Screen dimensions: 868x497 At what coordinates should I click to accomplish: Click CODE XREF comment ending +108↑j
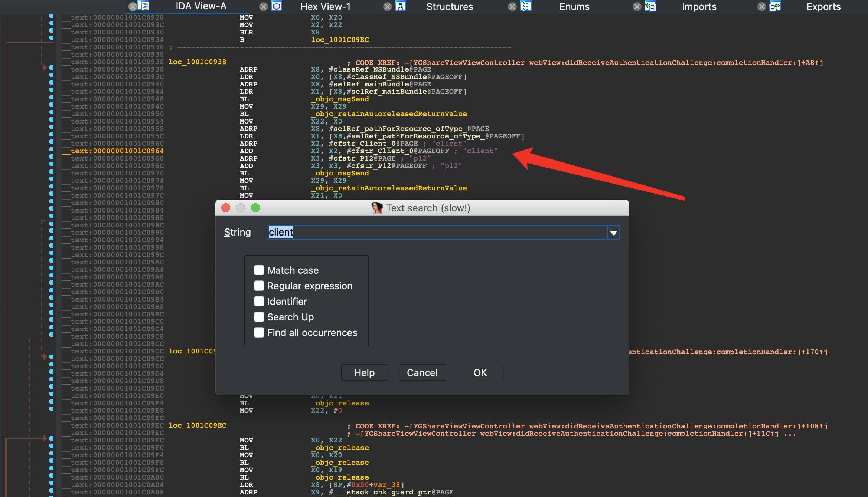pos(587,426)
